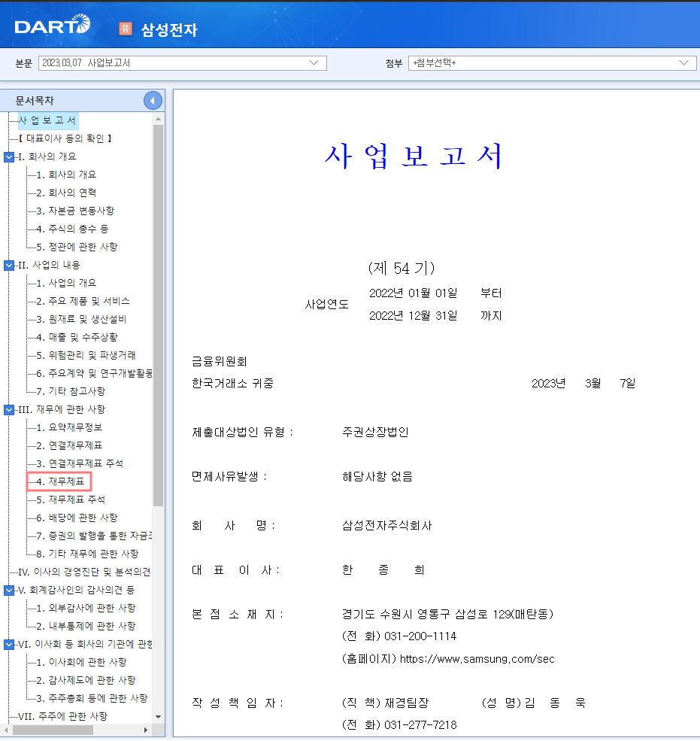Click the tree horizontal scroll-right arrow
Screen dimensions: 700x741
click(146, 730)
